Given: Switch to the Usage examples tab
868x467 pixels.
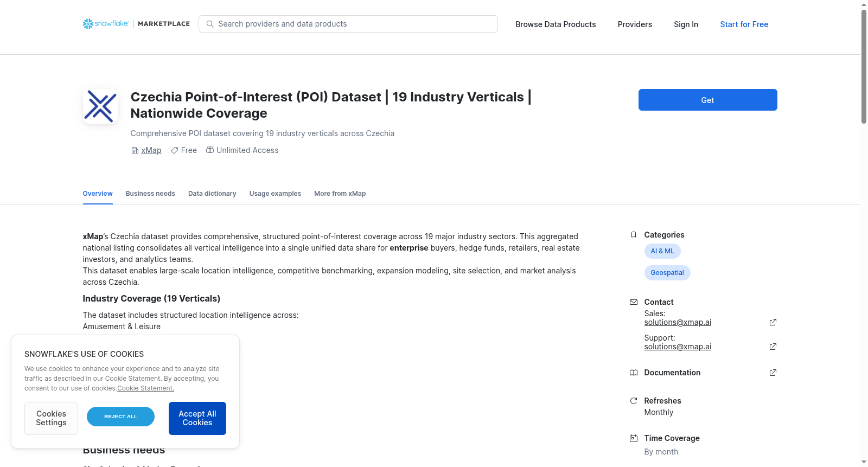Looking at the screenshot, I should pyautogui.click(x=275, y=194).
